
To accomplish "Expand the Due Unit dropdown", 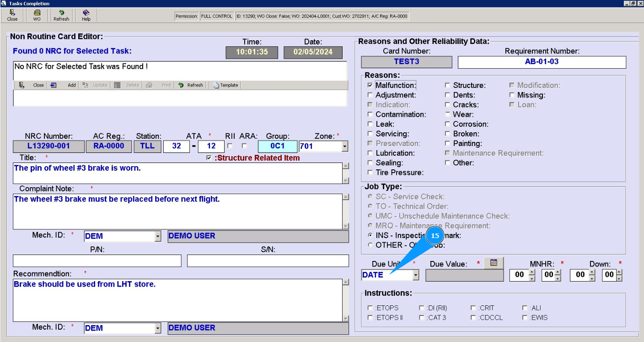I will click(x=415, y=275).
